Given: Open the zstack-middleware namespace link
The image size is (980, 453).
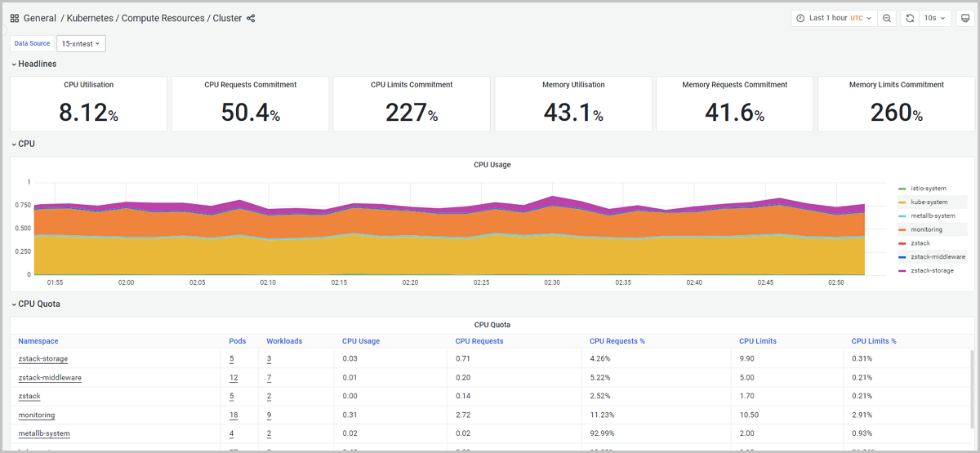Looking at the screenshot, I should click(x=50, y=378).
